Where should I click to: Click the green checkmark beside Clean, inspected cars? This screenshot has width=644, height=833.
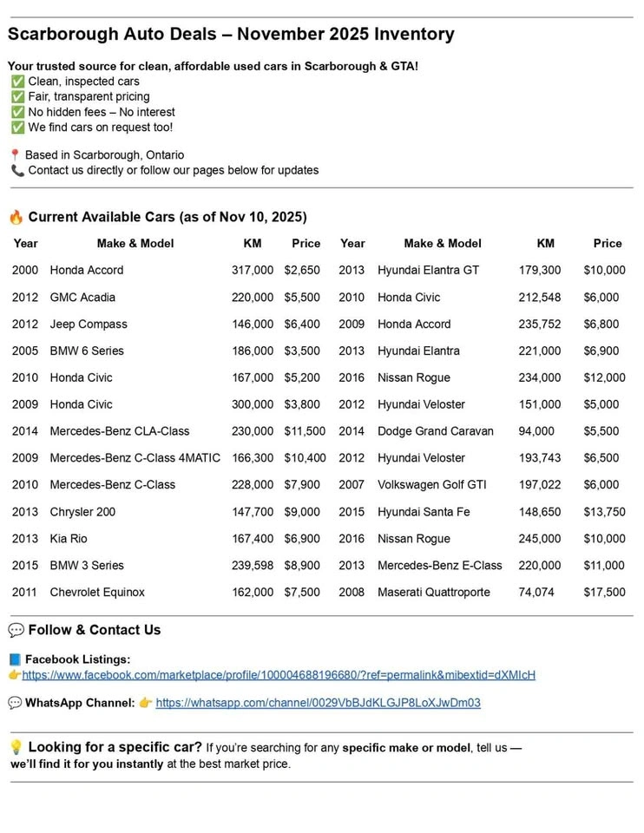click(17, 82)
